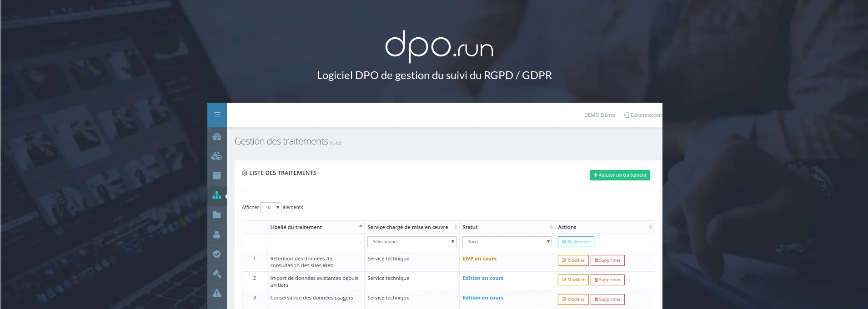Open the warning triangle sidebar icon
868x309 pixels.
(217, 293)
